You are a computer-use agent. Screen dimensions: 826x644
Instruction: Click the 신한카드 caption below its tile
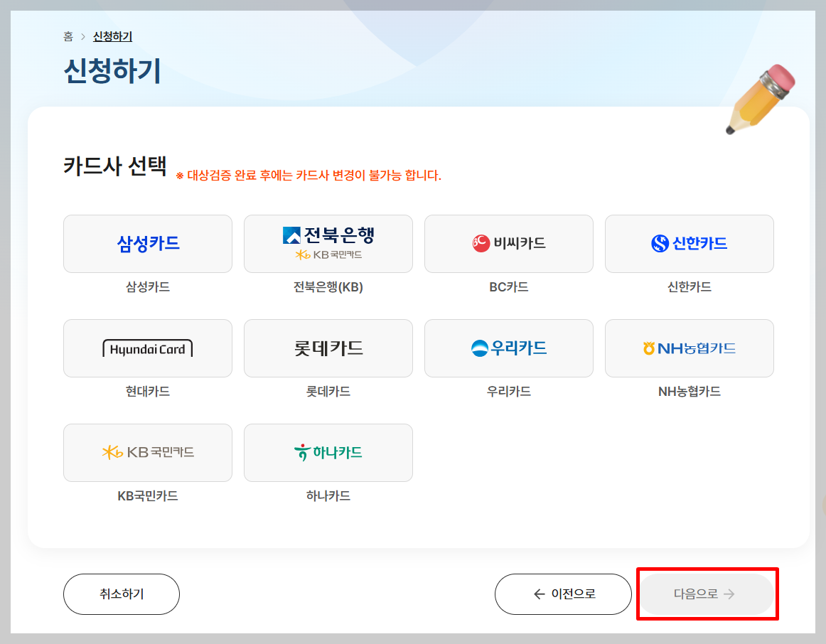[x=689, y=287]
